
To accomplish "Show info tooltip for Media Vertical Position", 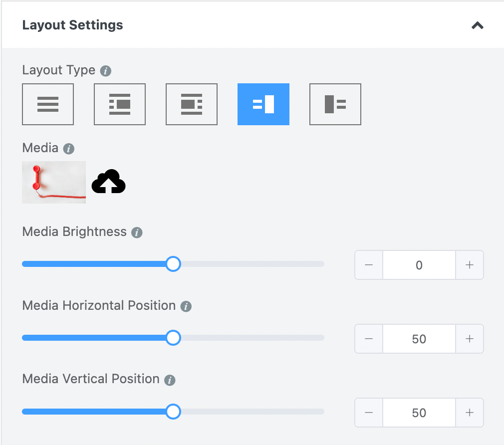I will click(x=170, y=380).
